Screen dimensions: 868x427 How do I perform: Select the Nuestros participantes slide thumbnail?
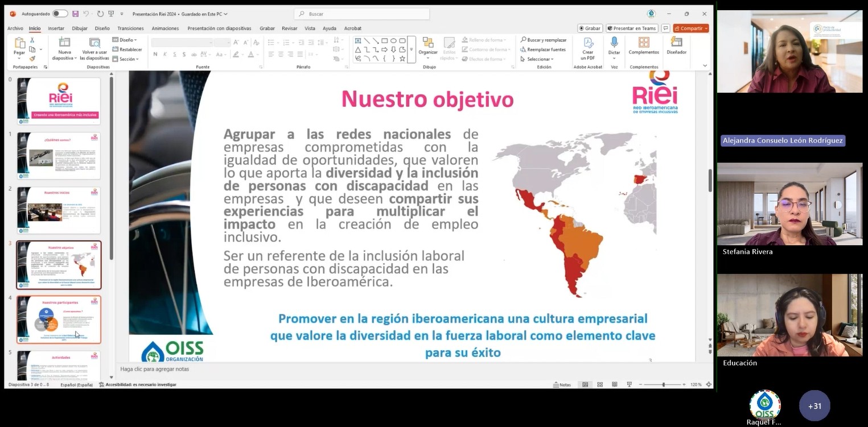(59, 319)
